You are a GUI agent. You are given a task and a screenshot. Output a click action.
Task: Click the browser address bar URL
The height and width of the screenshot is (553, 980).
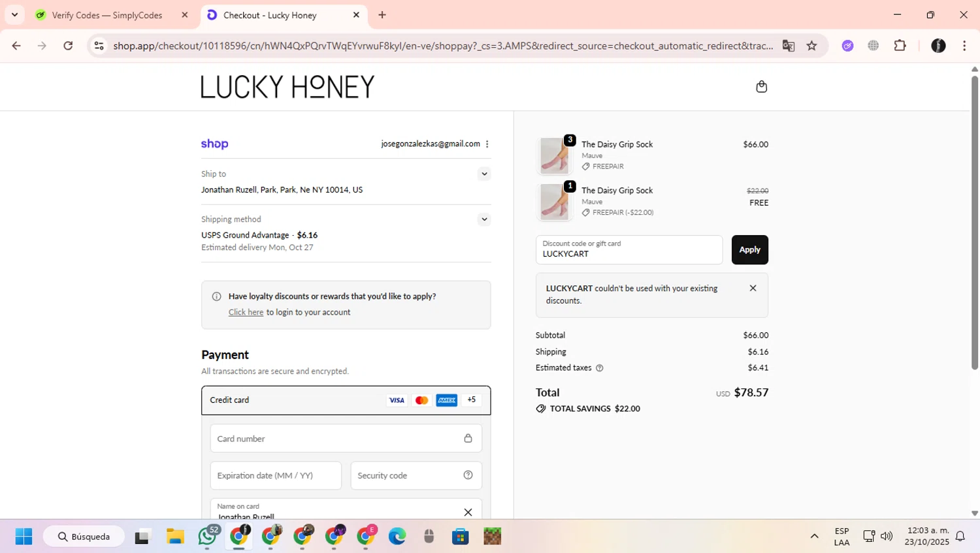pyautogui.click(x=443, y=46)
